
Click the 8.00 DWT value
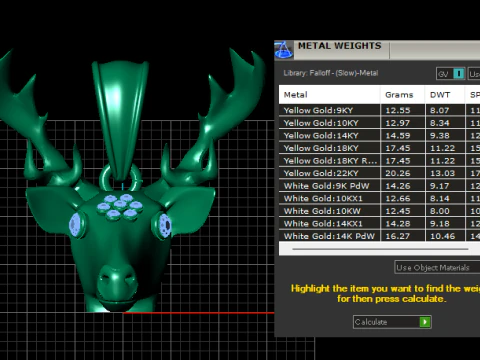[440, 211]
